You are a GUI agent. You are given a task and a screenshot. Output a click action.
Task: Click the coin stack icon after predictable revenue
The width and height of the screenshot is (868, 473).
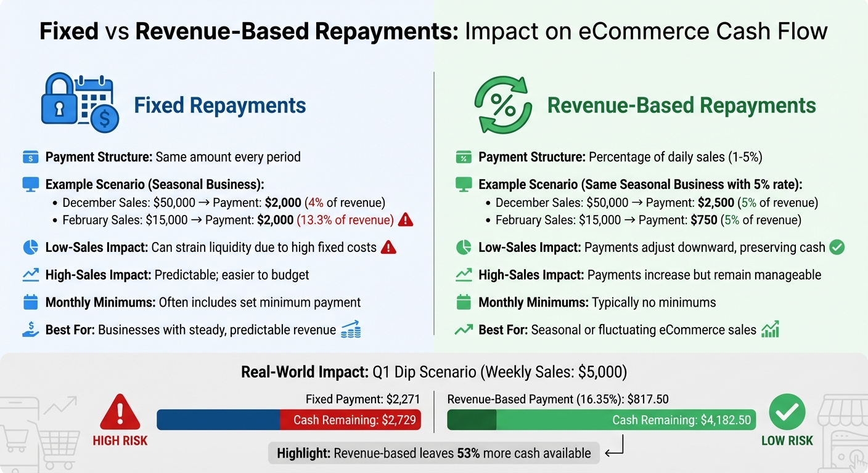click(x=351, y=329)
